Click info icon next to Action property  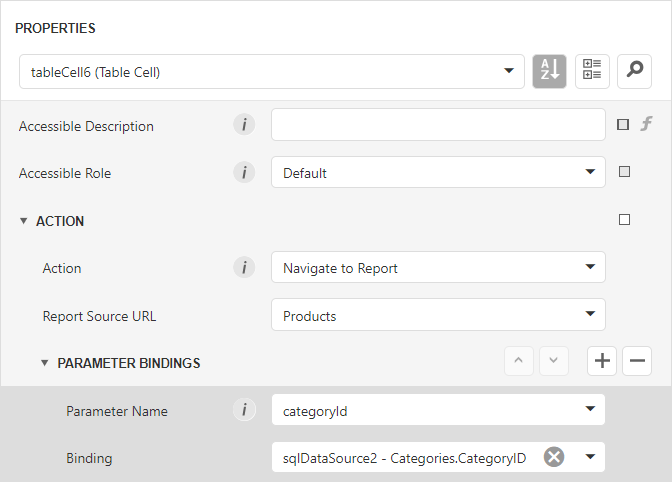[244, 268]
